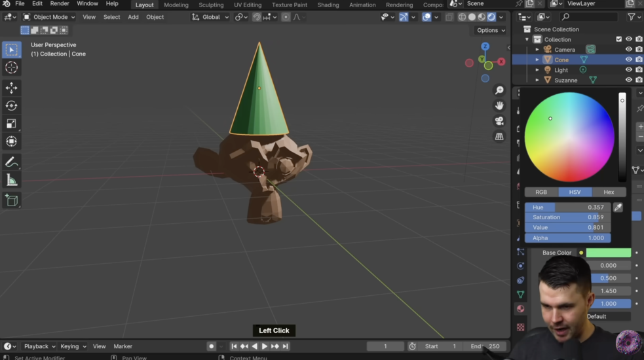Select HSV color mode button
Viewport: 644px width, 360px height.
[x=575, y=192]
